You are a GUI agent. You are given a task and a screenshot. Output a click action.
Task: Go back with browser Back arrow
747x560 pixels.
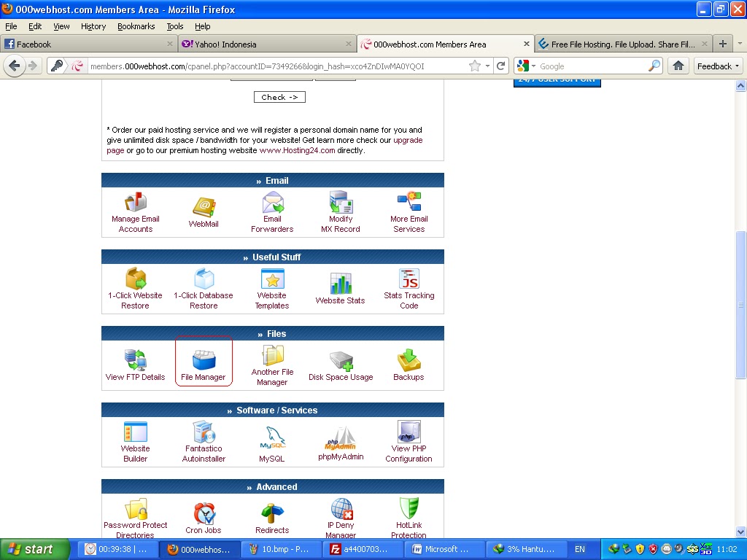(15, 66)
